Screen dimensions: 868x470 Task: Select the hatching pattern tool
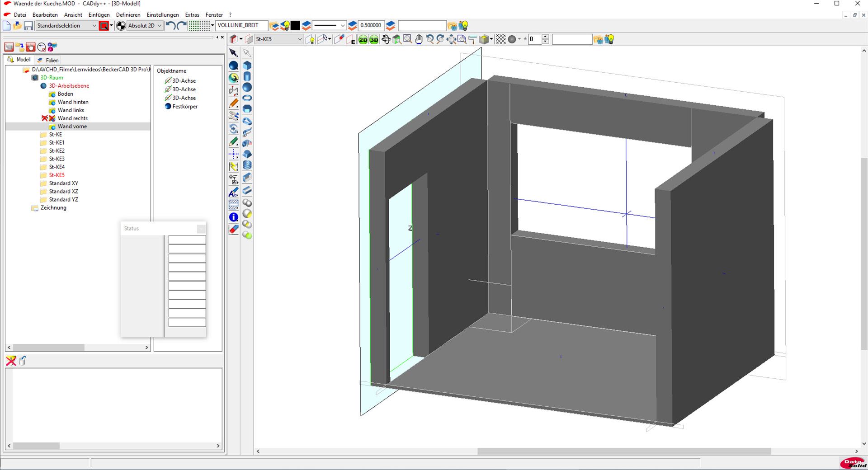(x=233, y=205)
